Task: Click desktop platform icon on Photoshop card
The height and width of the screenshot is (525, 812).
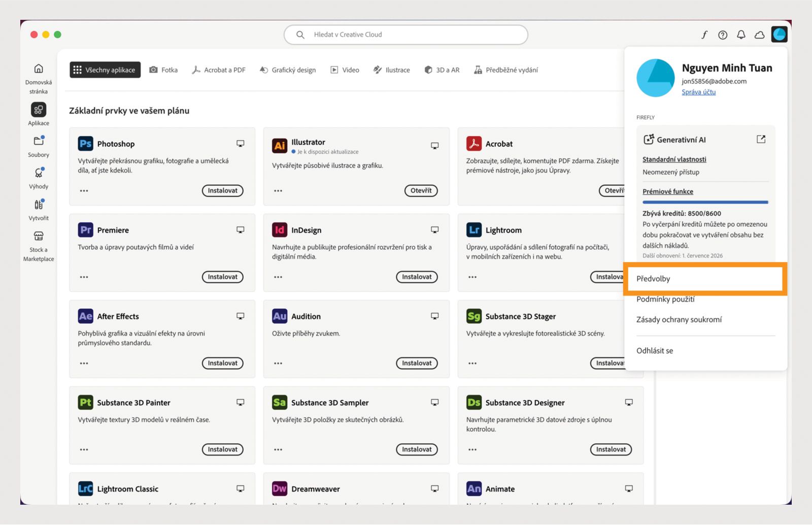Action: [x=241, y=144]
